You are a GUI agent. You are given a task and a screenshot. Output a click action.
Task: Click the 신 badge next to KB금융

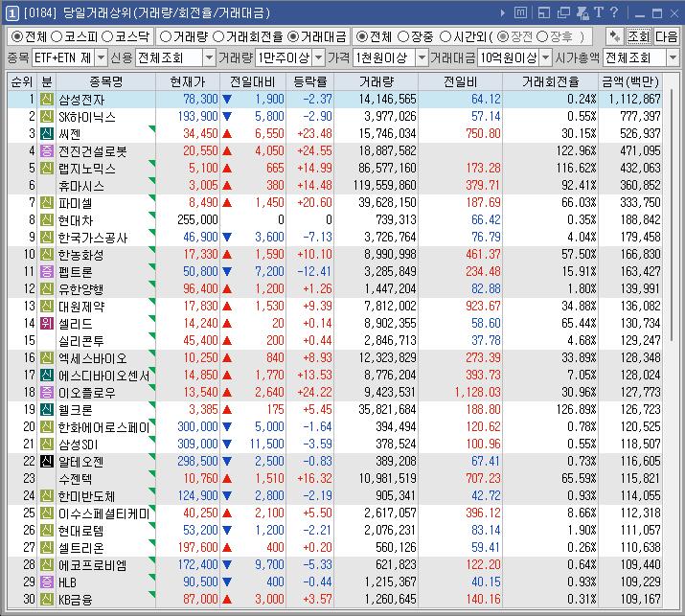click(47, 599)
